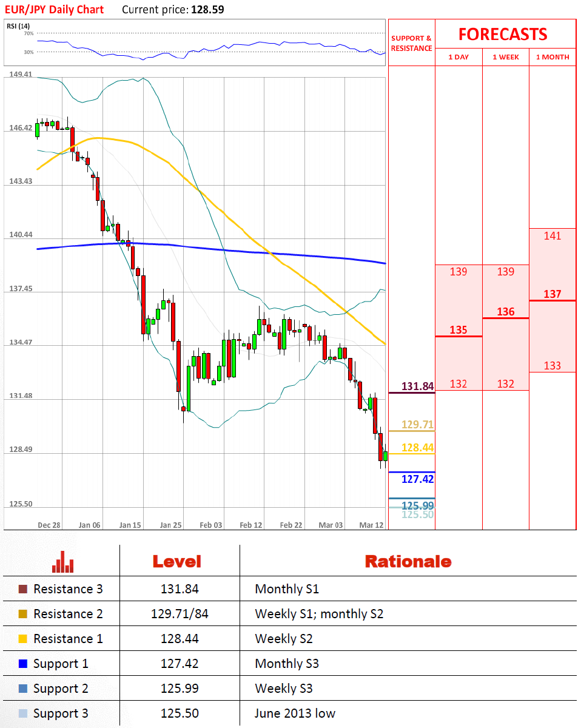Viewport: 581px width, 728px height.
Task: Click the 131.48 price axis label
Action: tap(20, 396)
